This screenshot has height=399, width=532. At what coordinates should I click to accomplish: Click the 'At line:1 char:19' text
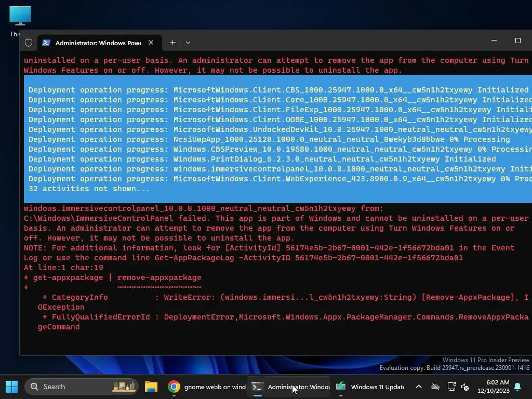click(63, 268)
